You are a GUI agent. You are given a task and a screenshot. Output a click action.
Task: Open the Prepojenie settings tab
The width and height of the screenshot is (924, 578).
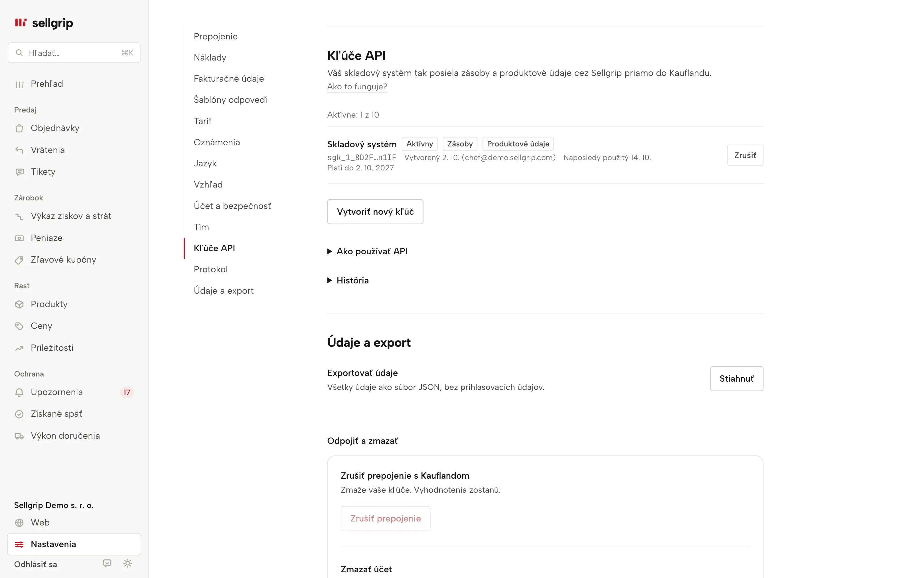tap(215, 36)
